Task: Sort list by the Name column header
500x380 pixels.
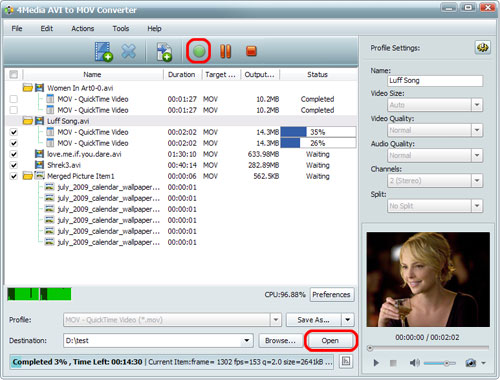Action: point(92,74)
